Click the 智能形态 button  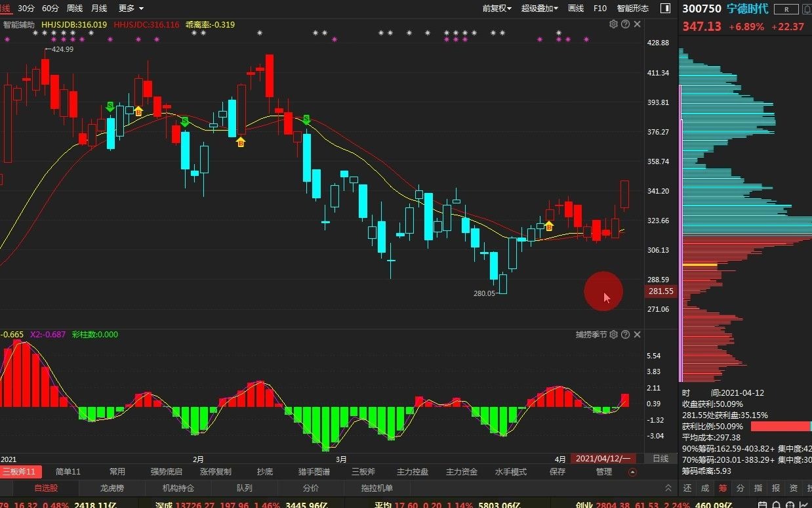(632, 9)
